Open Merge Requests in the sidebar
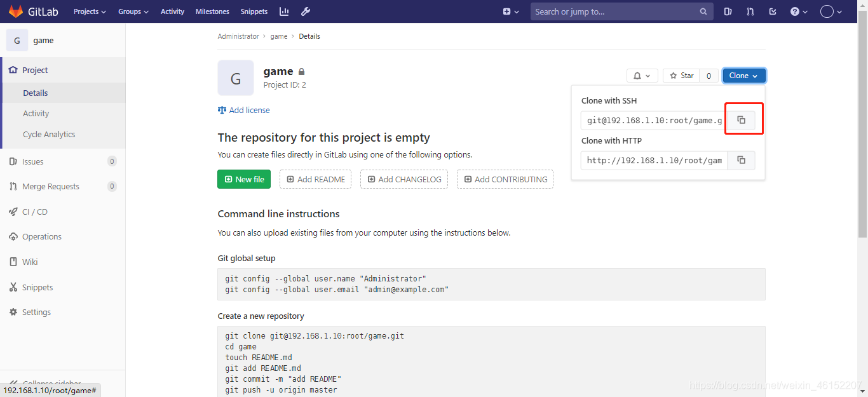This screenshot has width=868, height=397. point(63,186)
